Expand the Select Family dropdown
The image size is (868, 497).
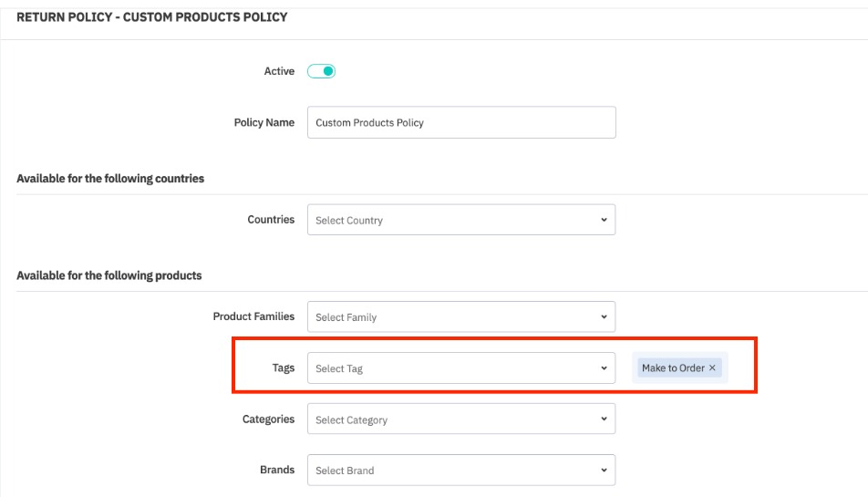(x=456, y=317)
